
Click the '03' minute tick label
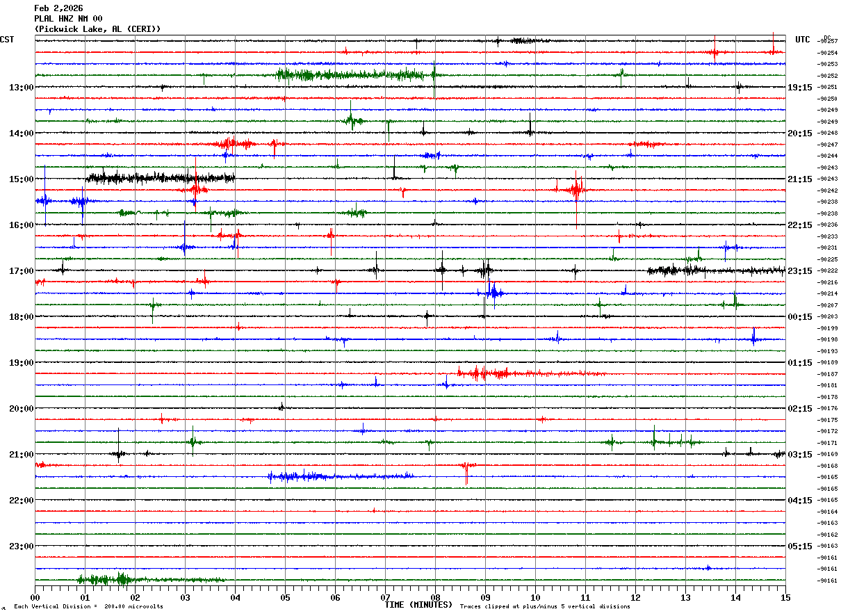(186, 597)
